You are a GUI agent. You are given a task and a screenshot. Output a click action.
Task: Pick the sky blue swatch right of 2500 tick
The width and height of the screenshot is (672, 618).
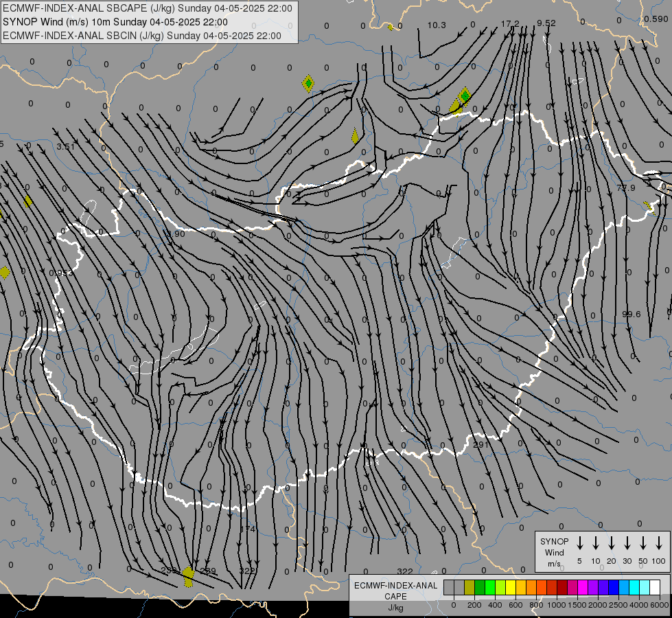coord(625,587)
